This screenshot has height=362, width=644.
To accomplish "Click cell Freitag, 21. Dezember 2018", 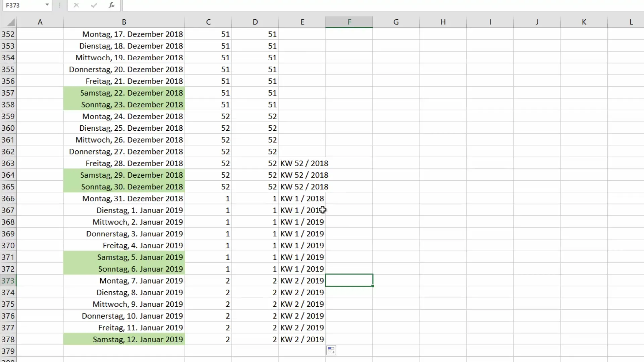I will pyautogui.click(x=124, y=81).
